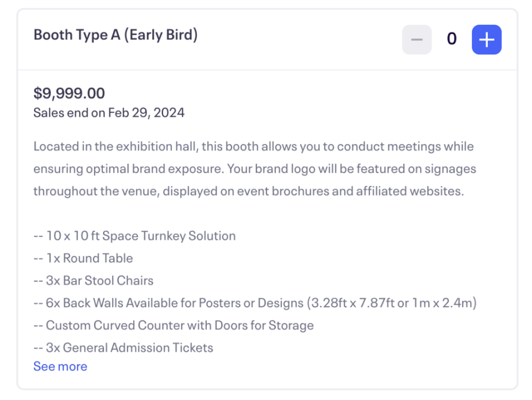Click the 'Located in the exhibition hall' line

(253, 147)
